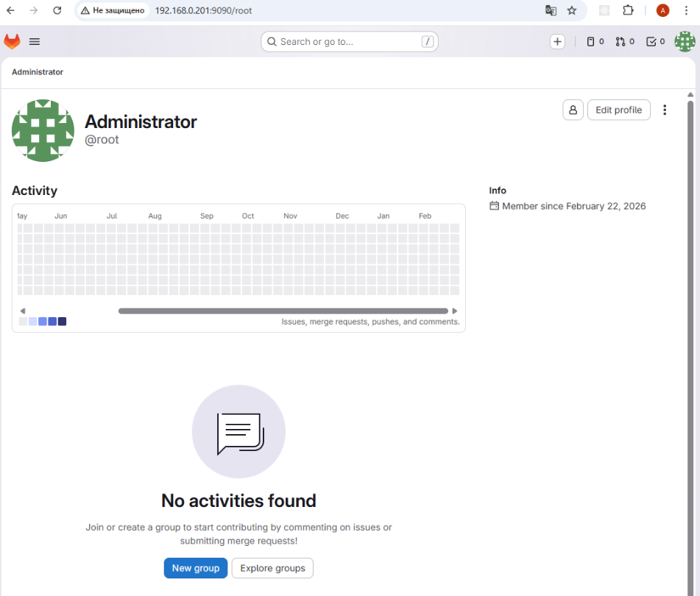Screen dimensions: 700x596
Task: Click the Feb month label
Action: [x=425, y=216]
